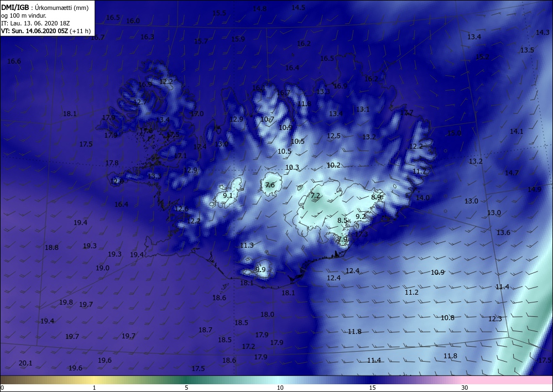
Task: Click the value 7.6 on the glacier
Action: tap(270, 185)
